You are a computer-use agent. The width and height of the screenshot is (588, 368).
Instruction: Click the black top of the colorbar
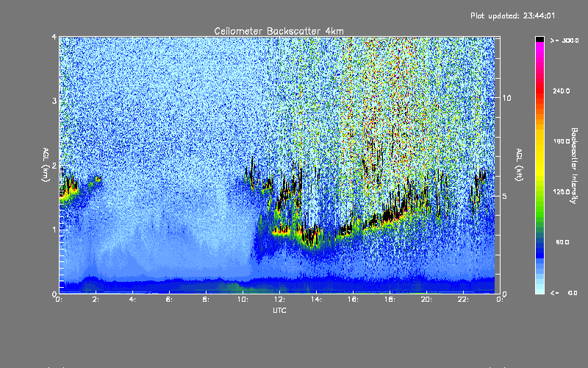(539, 39)
